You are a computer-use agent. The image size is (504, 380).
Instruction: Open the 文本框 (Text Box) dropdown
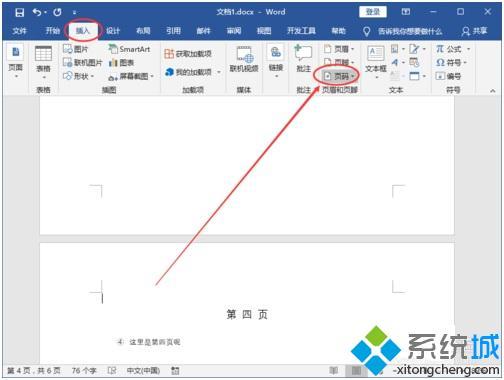(376, 63)
